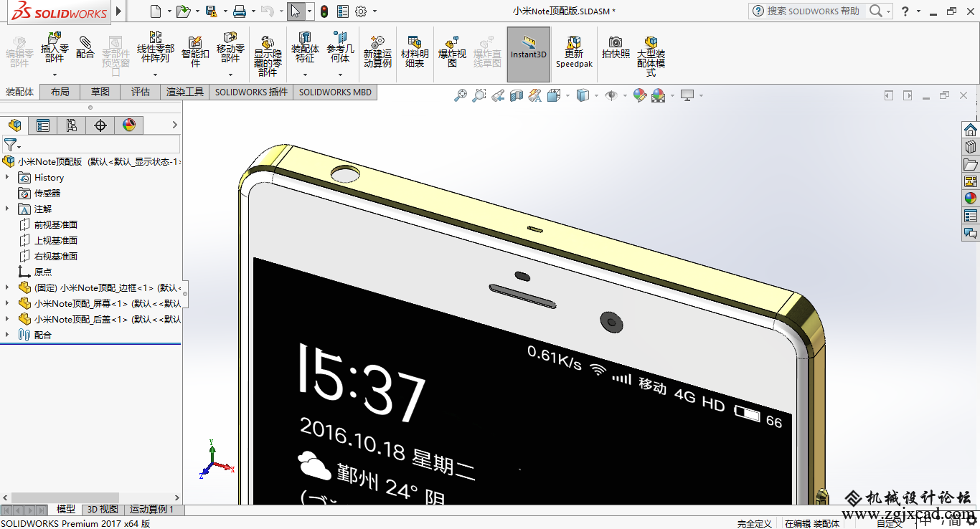
Task: Open DimXpertManager crosshair tab
Action: coord(100,125)
